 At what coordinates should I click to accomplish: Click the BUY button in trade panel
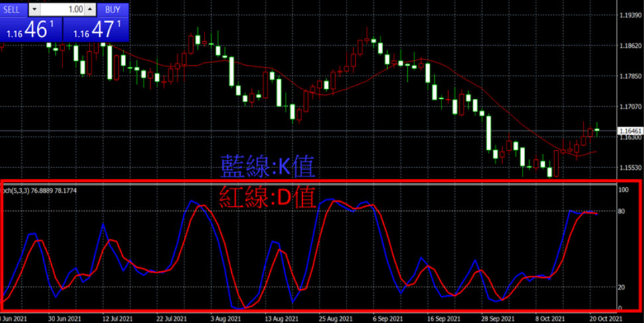(x=113, y=9)
